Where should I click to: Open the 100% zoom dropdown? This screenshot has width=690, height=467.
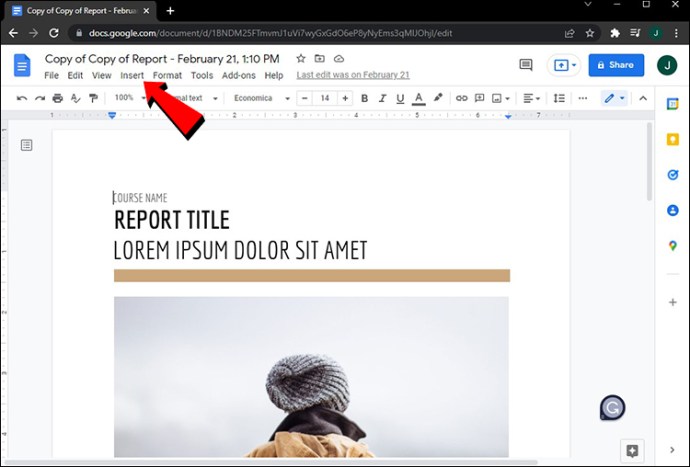130,98
